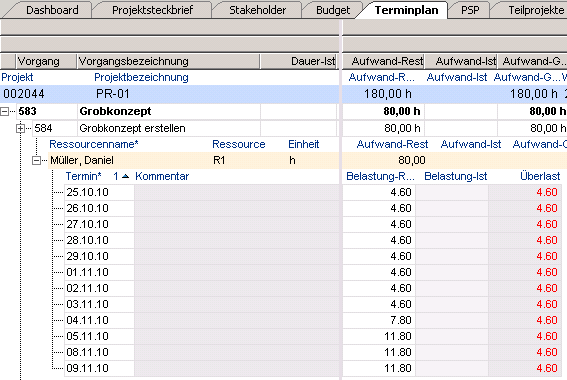Collapse the Müller, Daniel resource row

click(x=37, y=160)
